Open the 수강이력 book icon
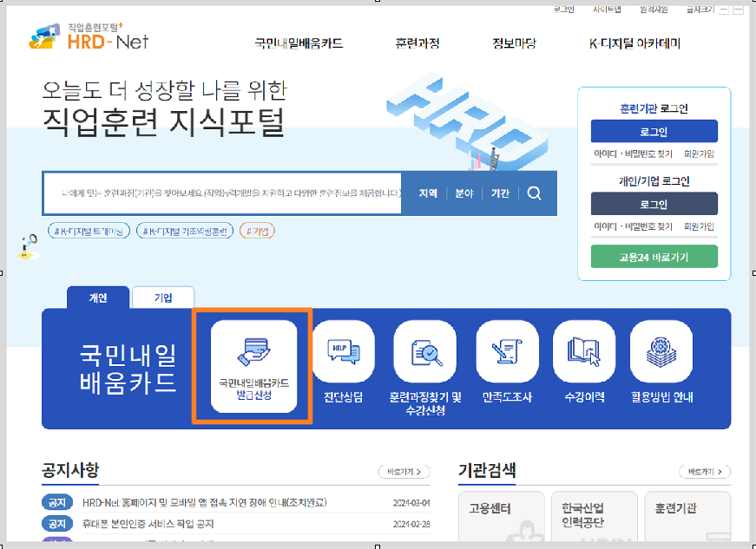Screen dimensions: 756x549 coord(584,351)
